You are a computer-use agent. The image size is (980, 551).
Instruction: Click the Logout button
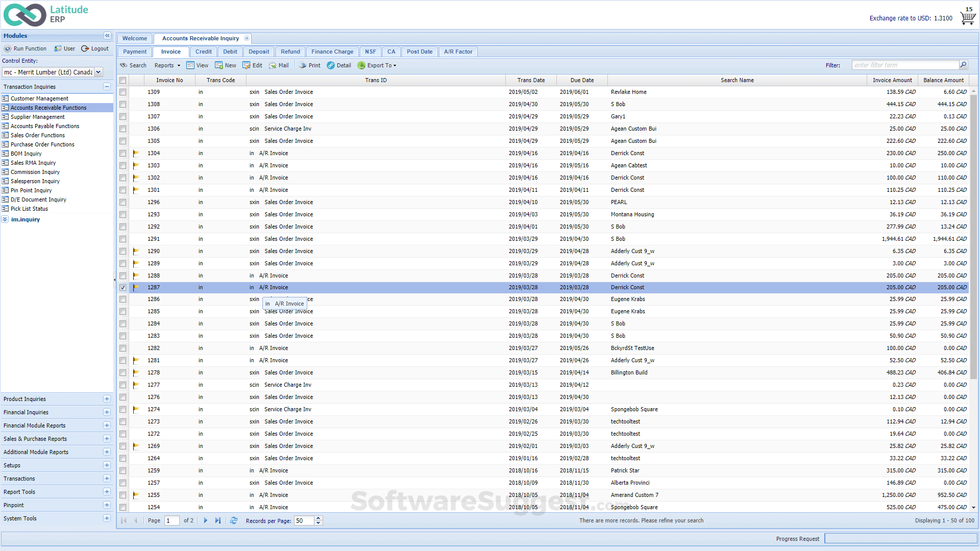(95, 48)
